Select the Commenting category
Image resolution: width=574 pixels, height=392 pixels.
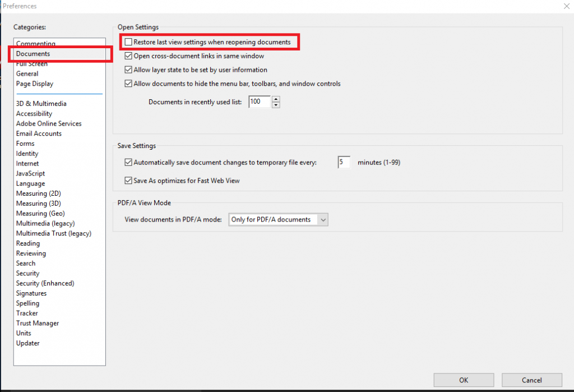tap(36, 44)
